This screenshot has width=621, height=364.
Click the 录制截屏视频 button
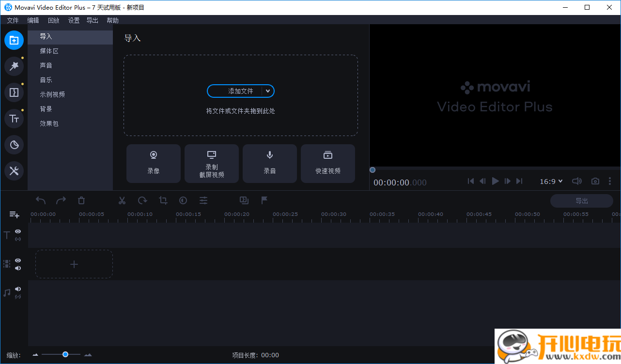(212, 164)
